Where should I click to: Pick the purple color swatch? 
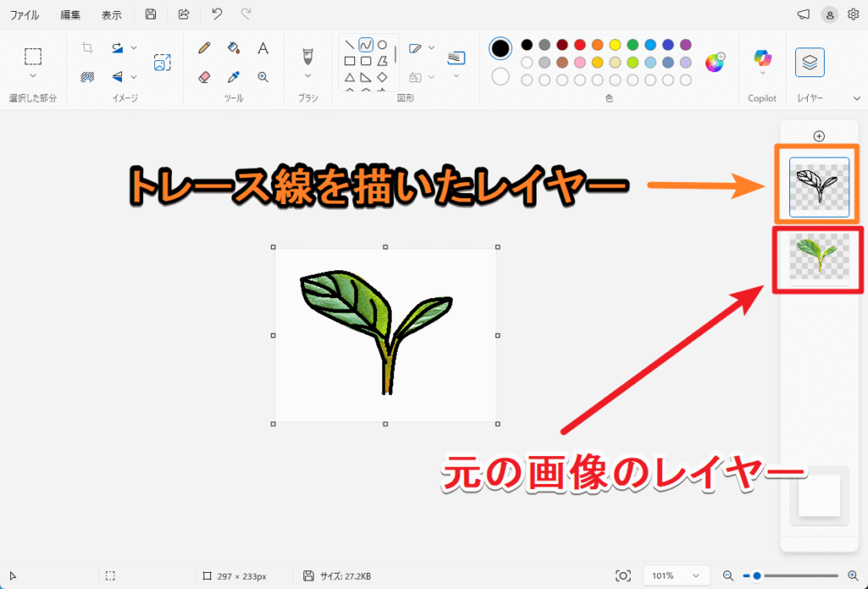[686, 45]
